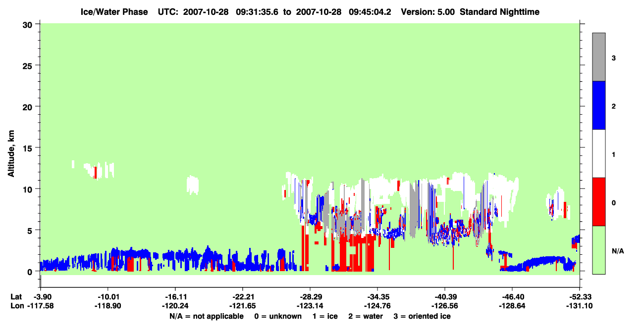
Task: Click the longitude label -118.90
Action: click(107, 306)
